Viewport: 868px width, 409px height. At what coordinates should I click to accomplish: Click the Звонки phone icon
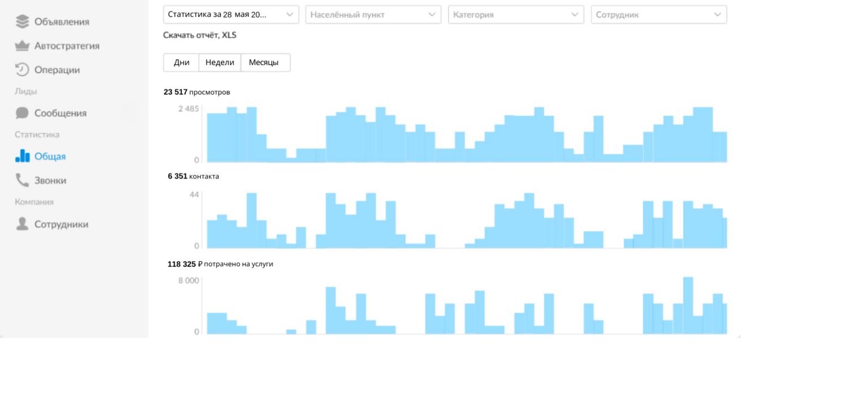(22, 180)
